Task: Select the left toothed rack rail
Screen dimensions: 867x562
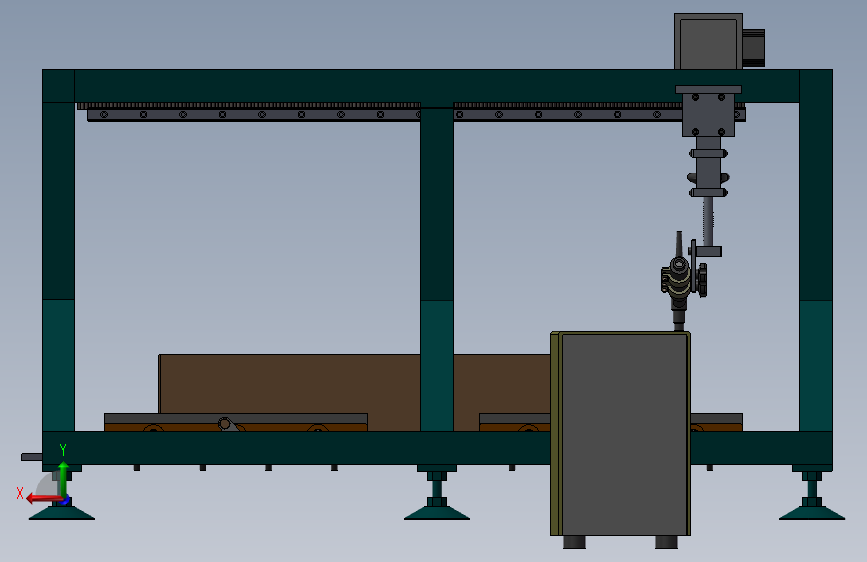Action: click(249, 105)
